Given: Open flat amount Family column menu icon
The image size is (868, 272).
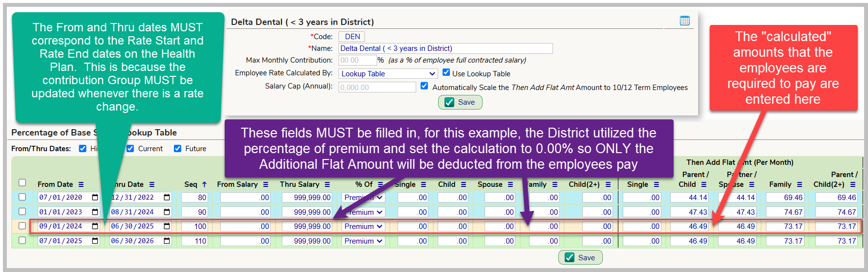Looking at the screenshot, I should click(x=800, y=184).
